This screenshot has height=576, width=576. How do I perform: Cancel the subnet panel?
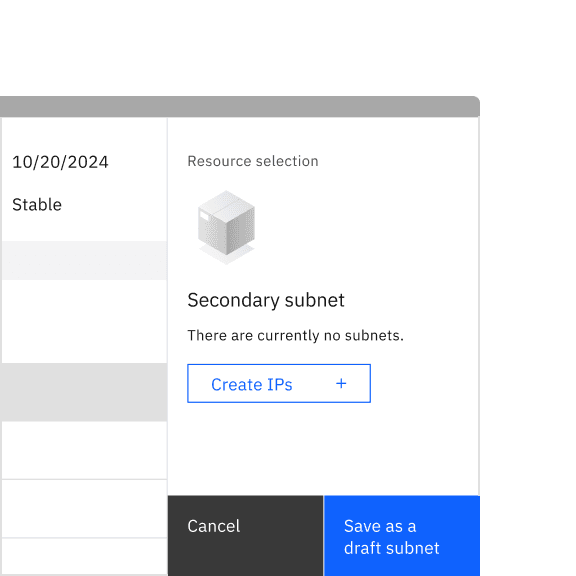coord(245,536)
